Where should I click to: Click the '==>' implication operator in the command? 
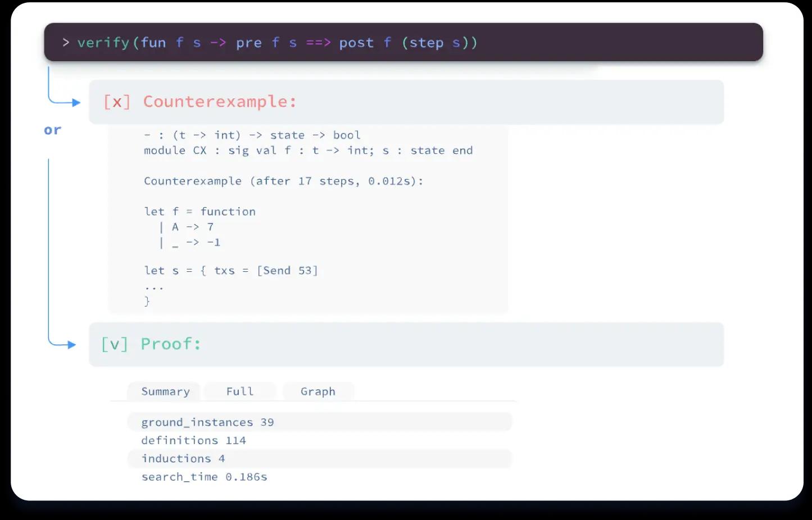click(x=318, y=43)
